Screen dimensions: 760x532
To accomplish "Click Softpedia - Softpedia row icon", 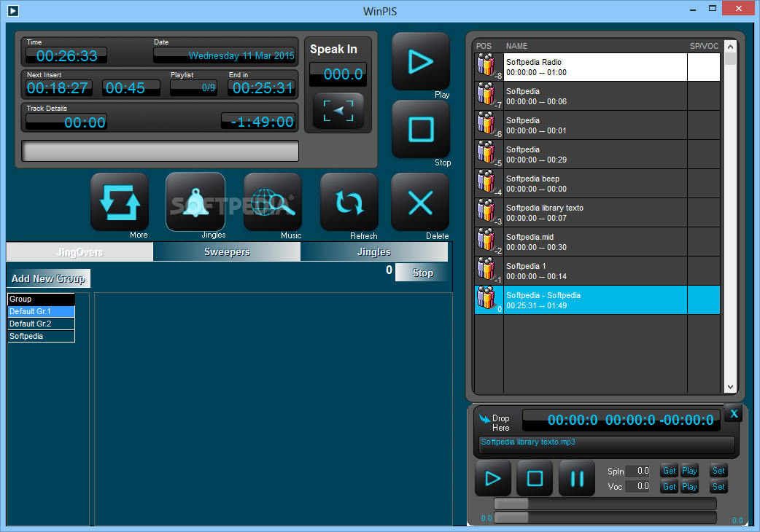I will click(486, 298).
